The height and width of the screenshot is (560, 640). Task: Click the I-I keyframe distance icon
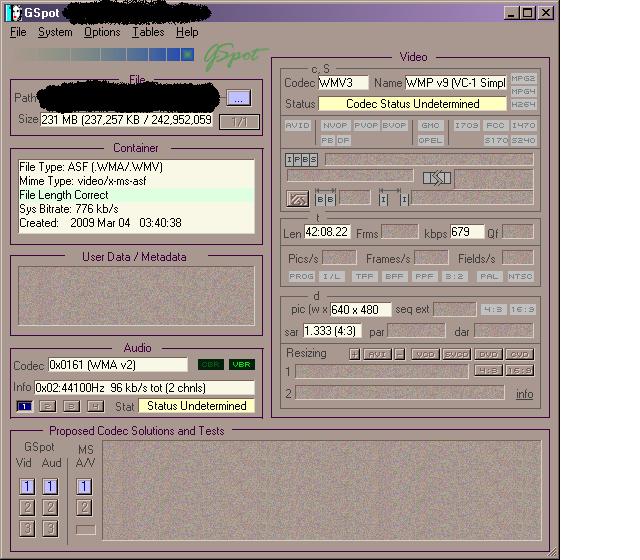point(393,198)
